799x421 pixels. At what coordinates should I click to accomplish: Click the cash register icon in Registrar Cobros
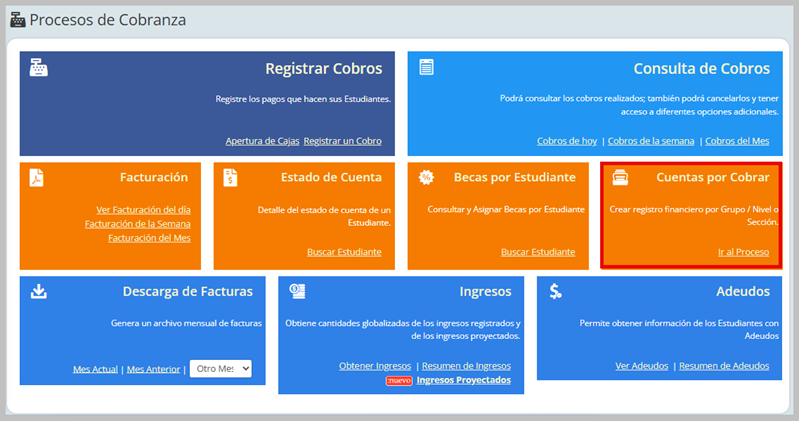click(x=39, y=69)
